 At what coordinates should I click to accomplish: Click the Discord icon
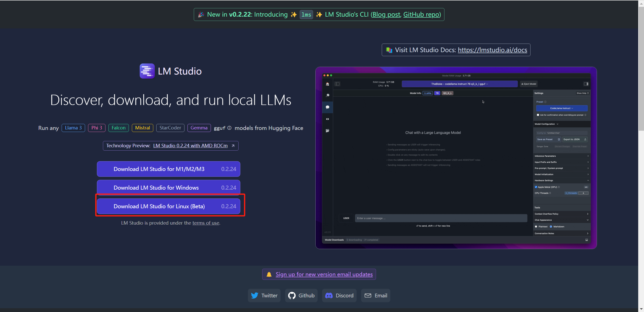click(x=329, y=295)
